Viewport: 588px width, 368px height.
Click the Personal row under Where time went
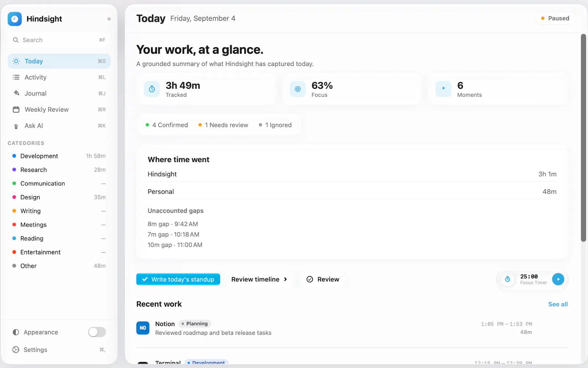tap(352, 192)
